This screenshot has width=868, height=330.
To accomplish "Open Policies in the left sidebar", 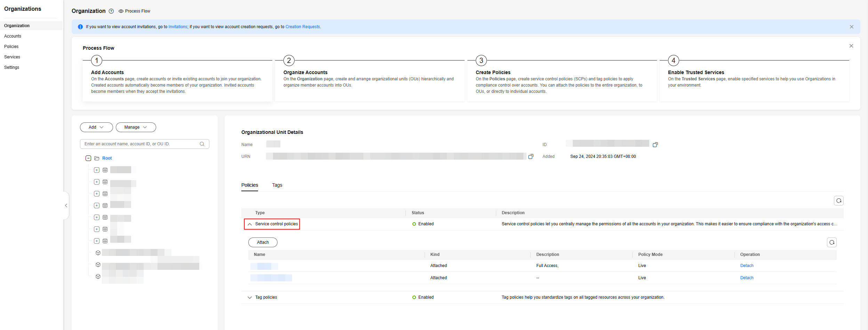I will pyautogui.click(x=11, y=47).
